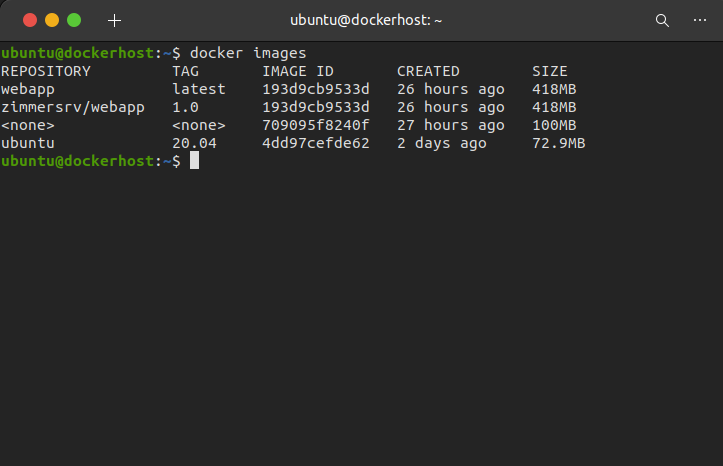Click the yellow minimize window button
This screenshot has height=466, width=723.
(52, 20)
